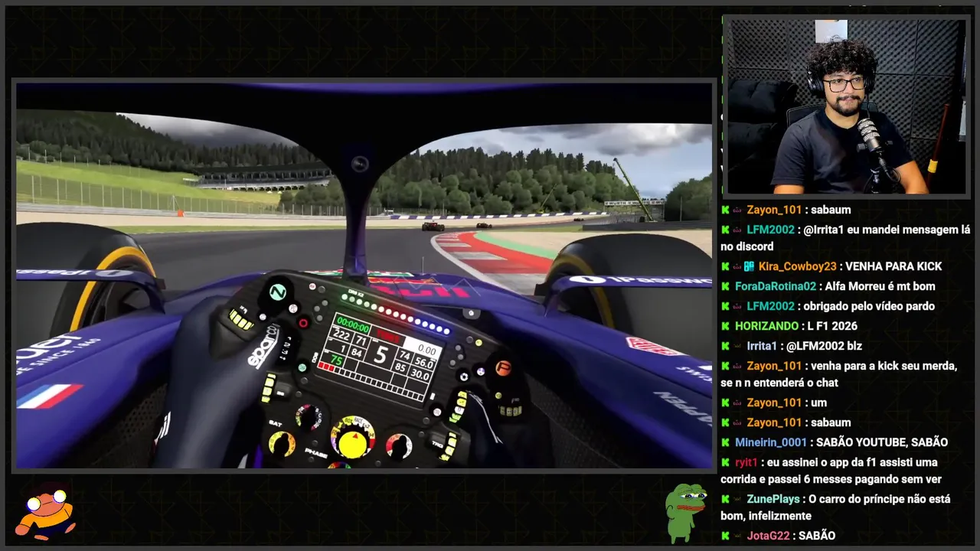Open Kira_Cowboy23's profile from chat
This screenshot has width=980, height=551.
tap(797, 266)
